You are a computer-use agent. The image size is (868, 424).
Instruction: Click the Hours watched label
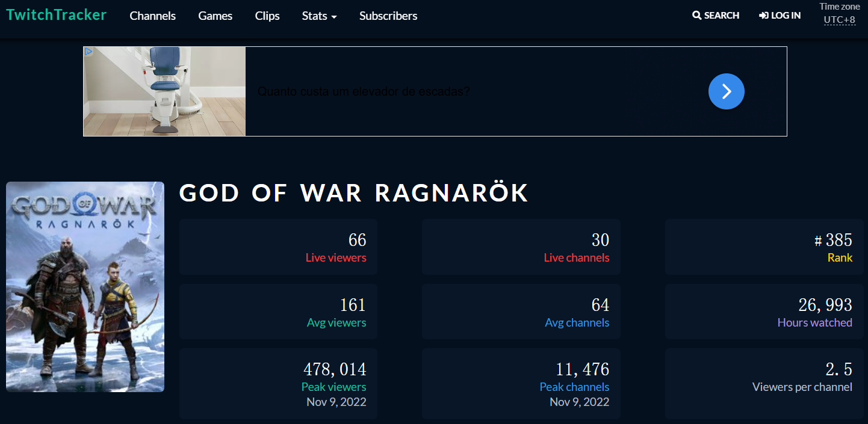[x=814, y=323]
